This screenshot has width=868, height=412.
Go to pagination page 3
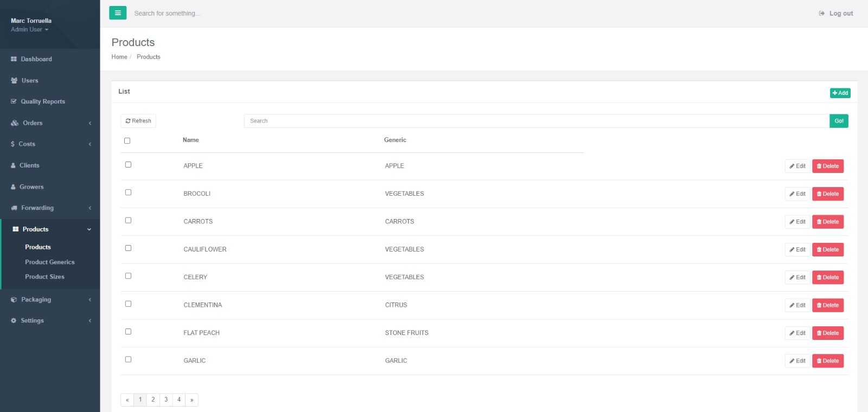point(166,400)
